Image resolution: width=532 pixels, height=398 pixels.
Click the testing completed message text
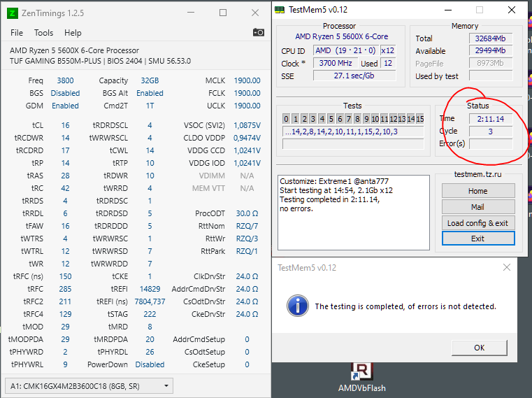[405, 306]
